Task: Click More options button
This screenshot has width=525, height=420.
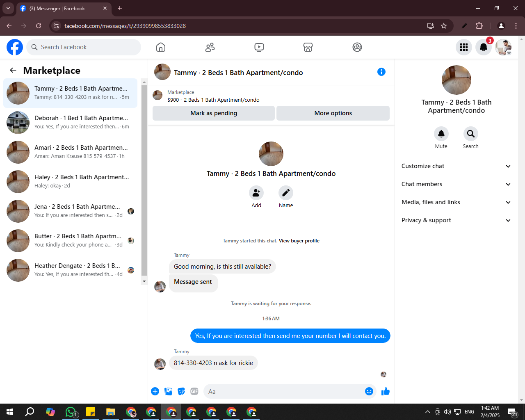Action: coord(333,113)
